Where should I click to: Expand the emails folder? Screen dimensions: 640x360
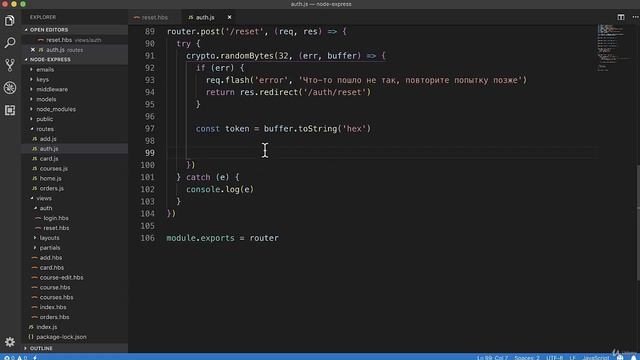pos(45,69)
